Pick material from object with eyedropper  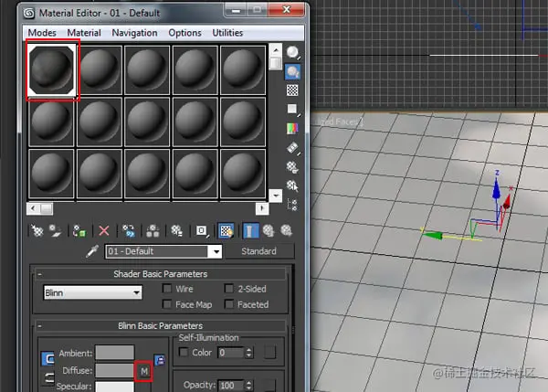pos(92,251)
